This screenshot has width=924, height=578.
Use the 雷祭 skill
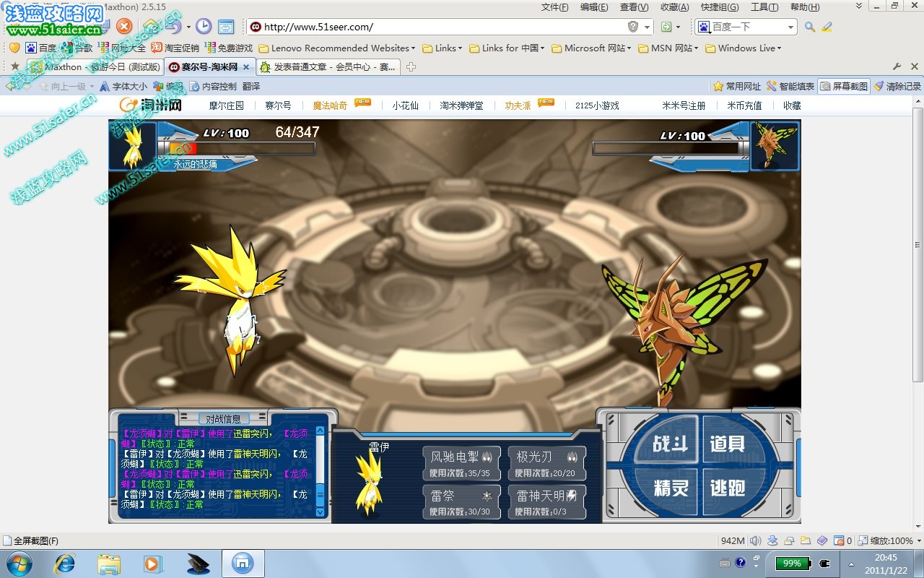(461, 502)
